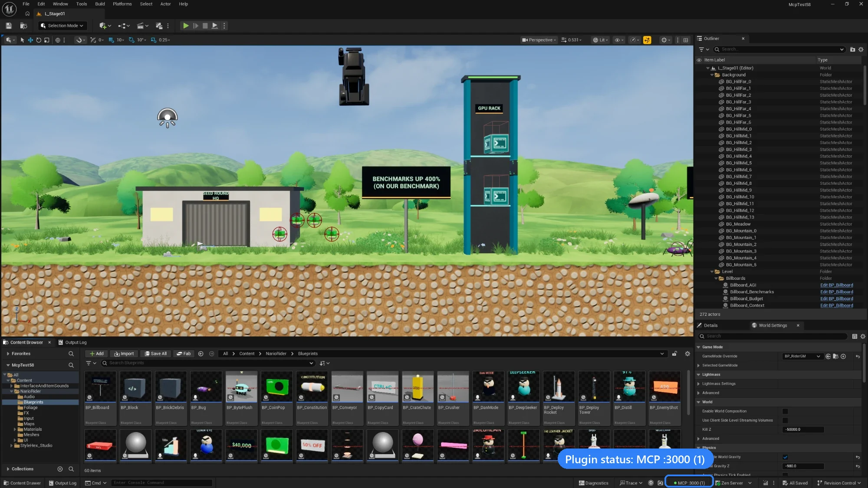The width and height of the screenshot is (868, 488).
Task: Expand Favorites section in Content Browser
Action: pos(8,354)
